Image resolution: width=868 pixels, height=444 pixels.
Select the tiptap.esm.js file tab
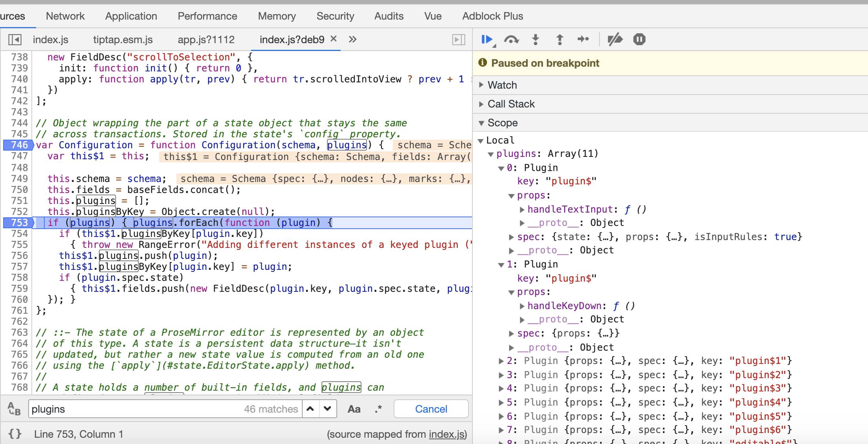pyautogui.click(x=123, y=40)
